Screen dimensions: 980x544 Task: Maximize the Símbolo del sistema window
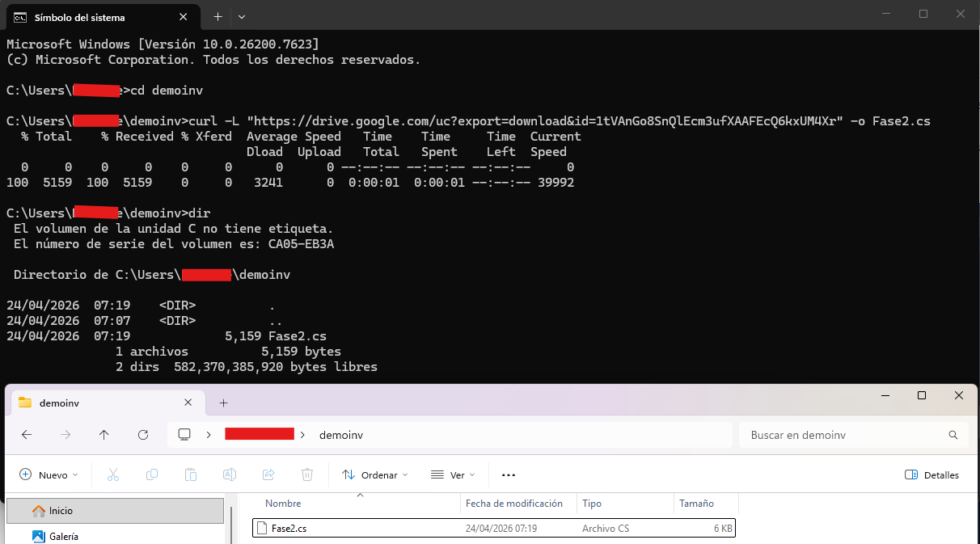coord(923,14)
